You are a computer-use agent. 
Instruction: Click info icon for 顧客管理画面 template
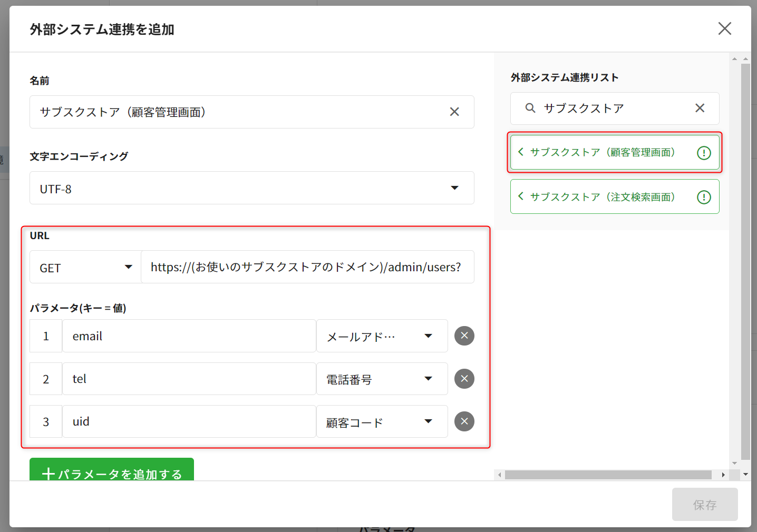(x=704, y=153)
